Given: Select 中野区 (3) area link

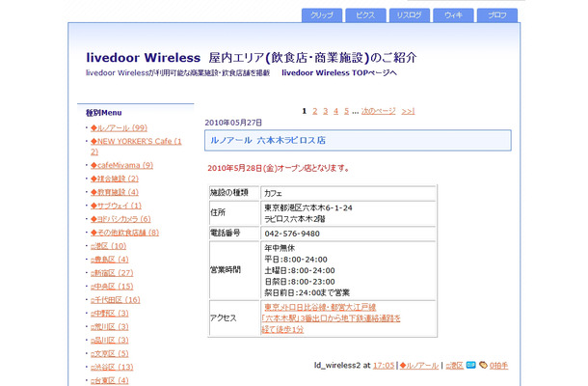Looking at the screenshot, I should (x=110, y=314).
